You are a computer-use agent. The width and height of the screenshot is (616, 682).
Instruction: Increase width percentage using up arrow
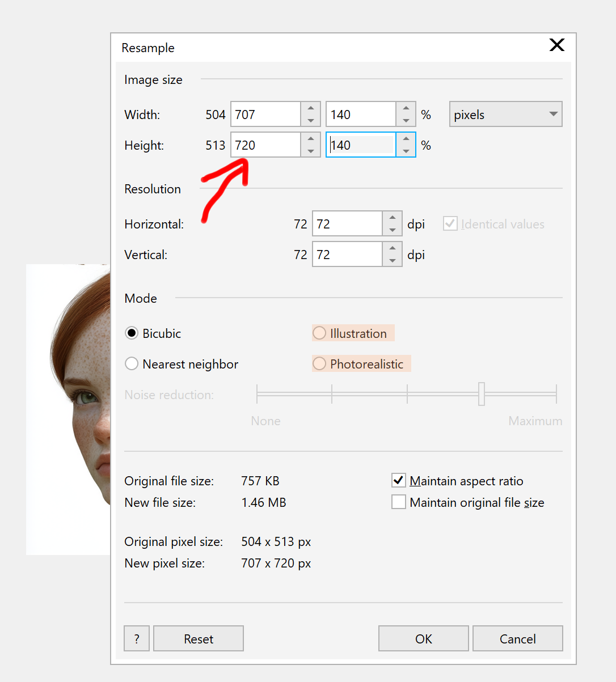[x=406, y=108]
